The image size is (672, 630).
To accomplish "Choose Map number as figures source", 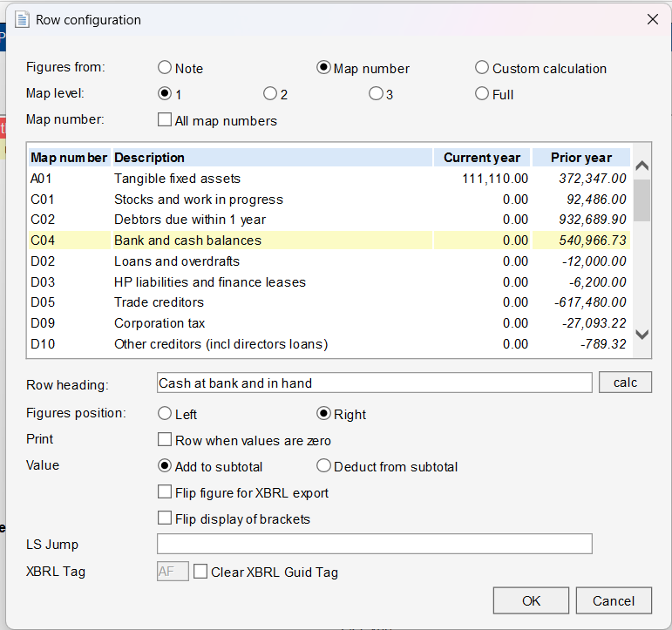I will coord(323,68).
